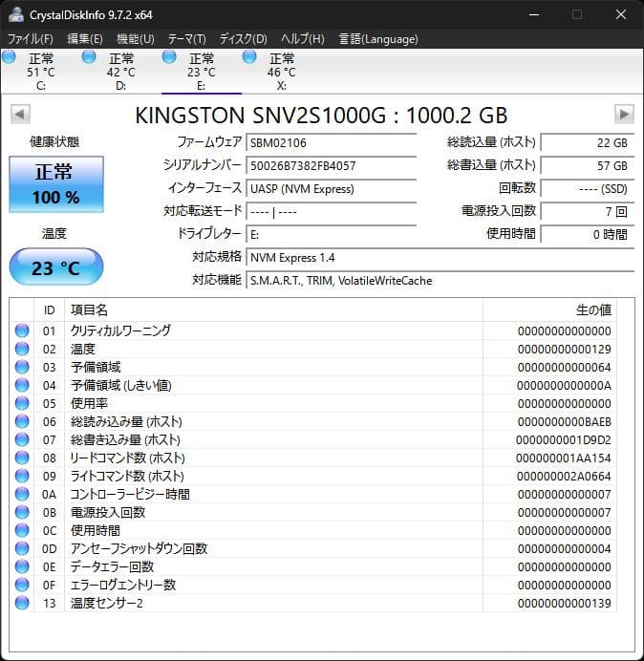This screenshot has height=661, width=644.
Task: Open the 編集(E) menu
Action: (85, 39)
